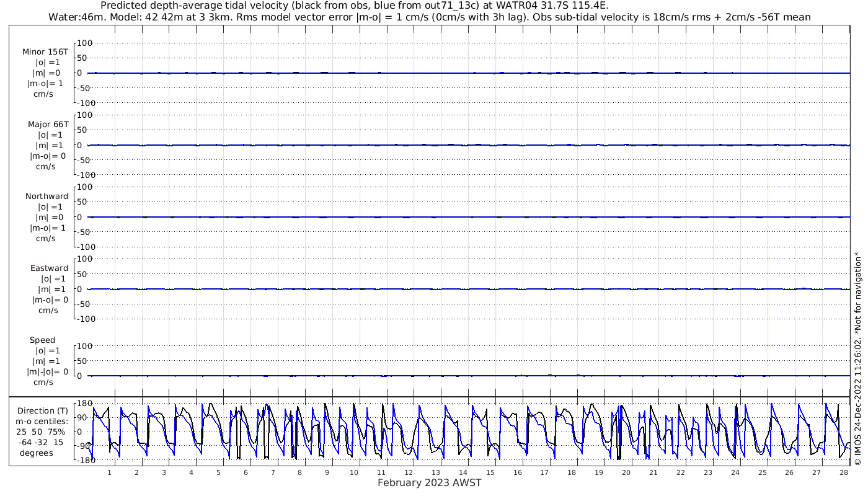This screenshot has width=868, height=496.
Task: Click '|m| =1' under Eastward
Action: [x=52, y=290]
